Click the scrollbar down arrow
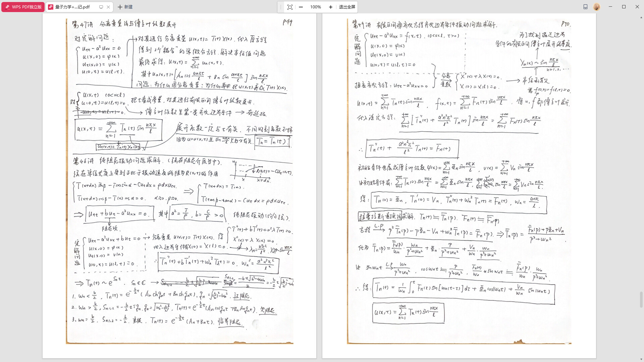This screenshot has height=362, width=644. [x=641, y=359]
